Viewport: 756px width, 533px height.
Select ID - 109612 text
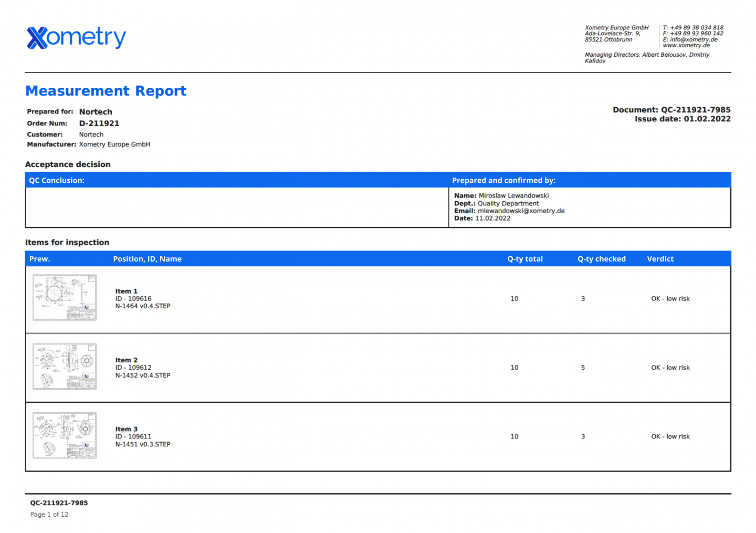133,368
